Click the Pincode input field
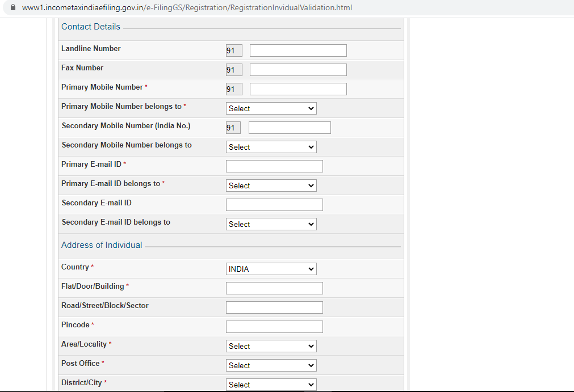Image resolution: width=574 pixels, height=392 pixels. click(274, 327)
